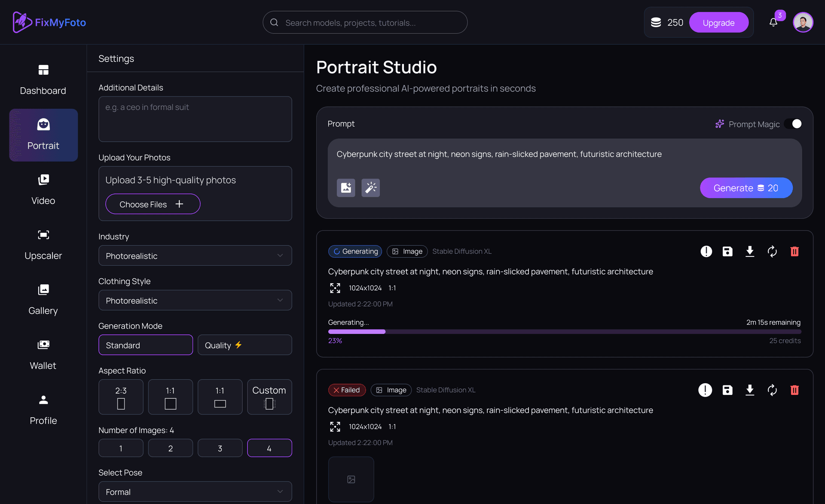
Task: Open the Select Pose Formal dropdown
Action: (195, 492)
